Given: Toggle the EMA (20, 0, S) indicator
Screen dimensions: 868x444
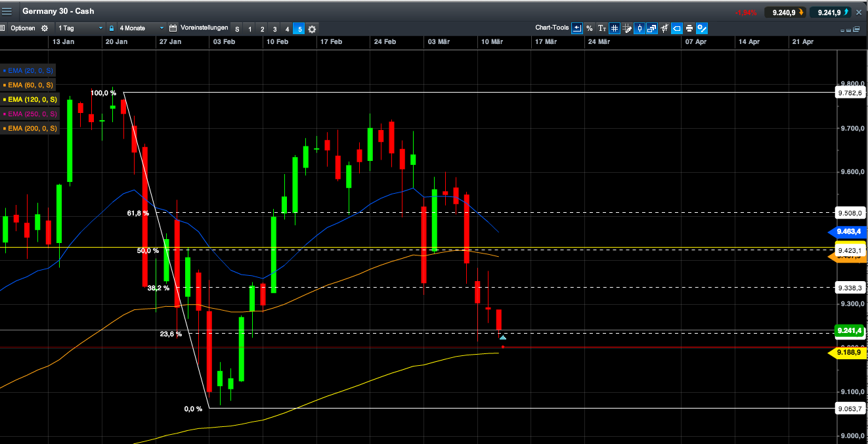Looking at the screenshot, I should (30, 70).
